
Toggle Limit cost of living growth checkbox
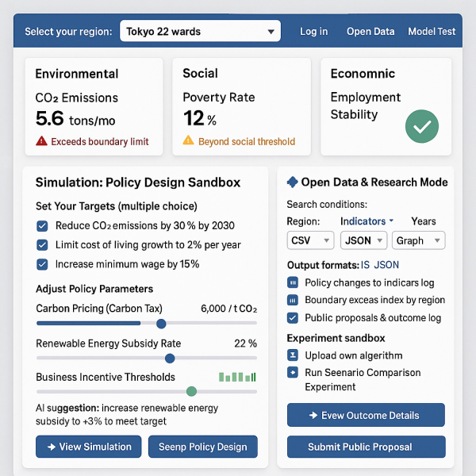point(42,245)
